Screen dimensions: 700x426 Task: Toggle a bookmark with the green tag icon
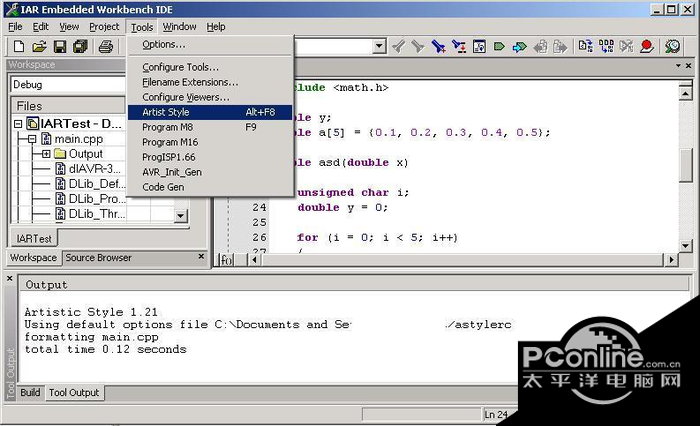[x=499, y=46]
